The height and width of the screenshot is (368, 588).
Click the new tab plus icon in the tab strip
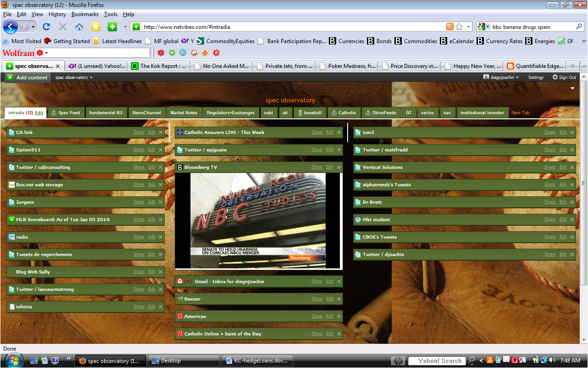click(572, 66)
